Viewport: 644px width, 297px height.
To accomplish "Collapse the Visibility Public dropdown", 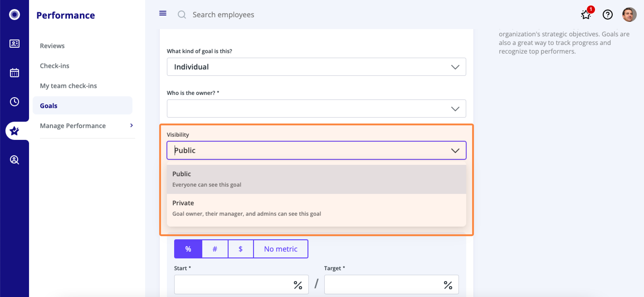I will [x=316, y=150].
